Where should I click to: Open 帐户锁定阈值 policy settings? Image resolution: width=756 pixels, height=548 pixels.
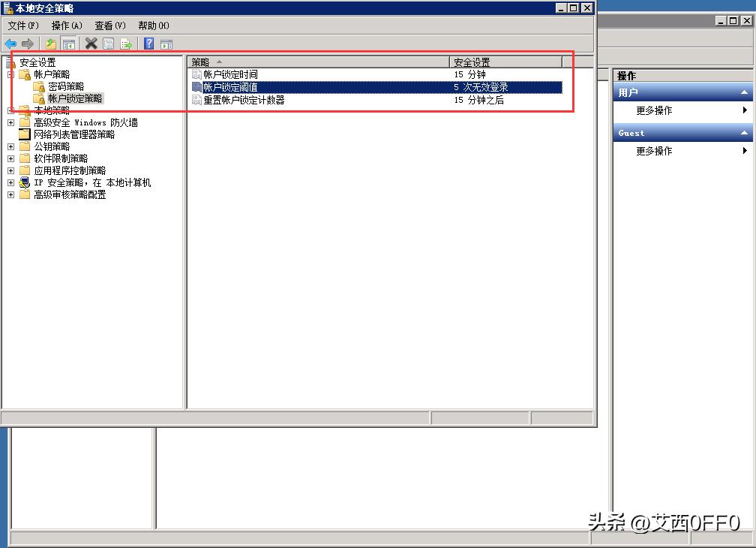(232, 86)
